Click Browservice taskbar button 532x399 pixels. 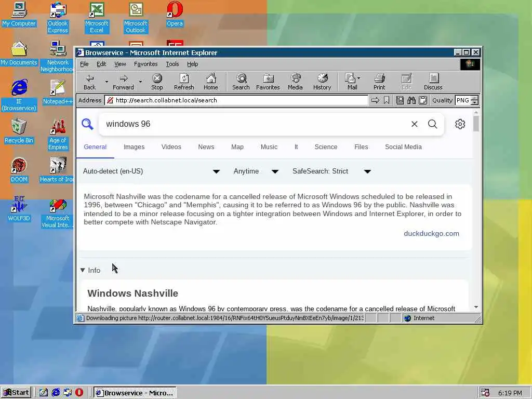(135, 393)
